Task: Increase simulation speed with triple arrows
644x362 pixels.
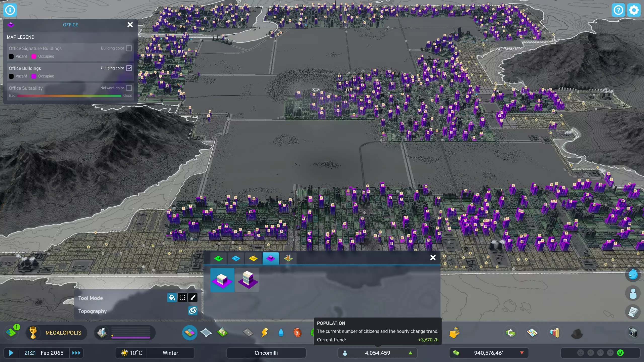Action: pyautogui.click(x=76, y=353)
